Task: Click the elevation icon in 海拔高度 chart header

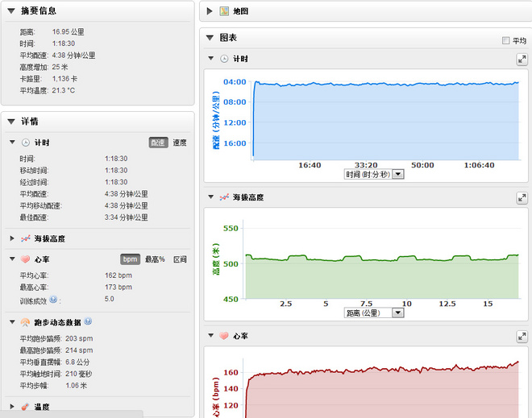Action: 224,197
